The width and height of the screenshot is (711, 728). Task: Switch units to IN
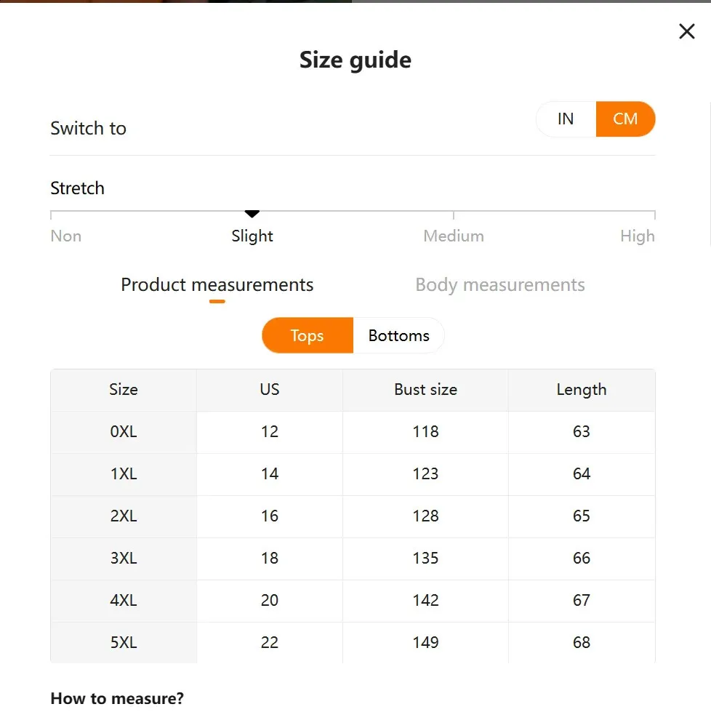566,119
